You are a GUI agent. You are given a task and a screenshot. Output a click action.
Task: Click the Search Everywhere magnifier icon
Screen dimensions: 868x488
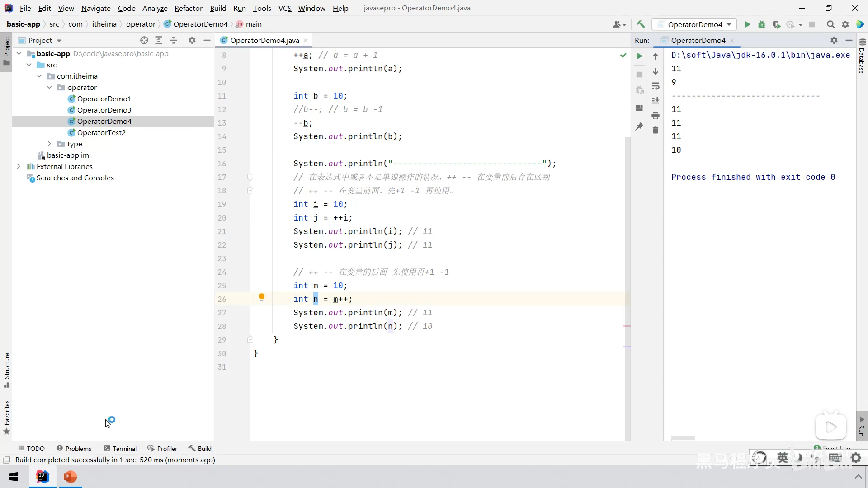click(830, 24)
